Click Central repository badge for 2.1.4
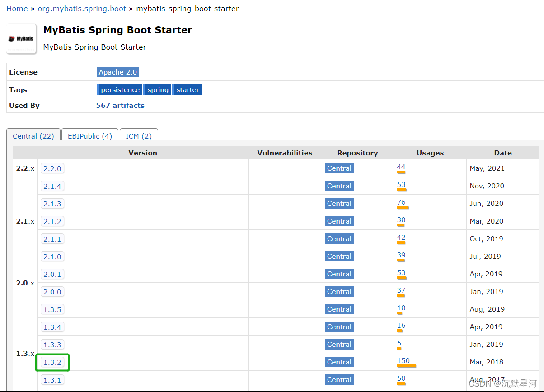Image resolution: width=544 pixels, height=392 pixels. pos(339,186)
